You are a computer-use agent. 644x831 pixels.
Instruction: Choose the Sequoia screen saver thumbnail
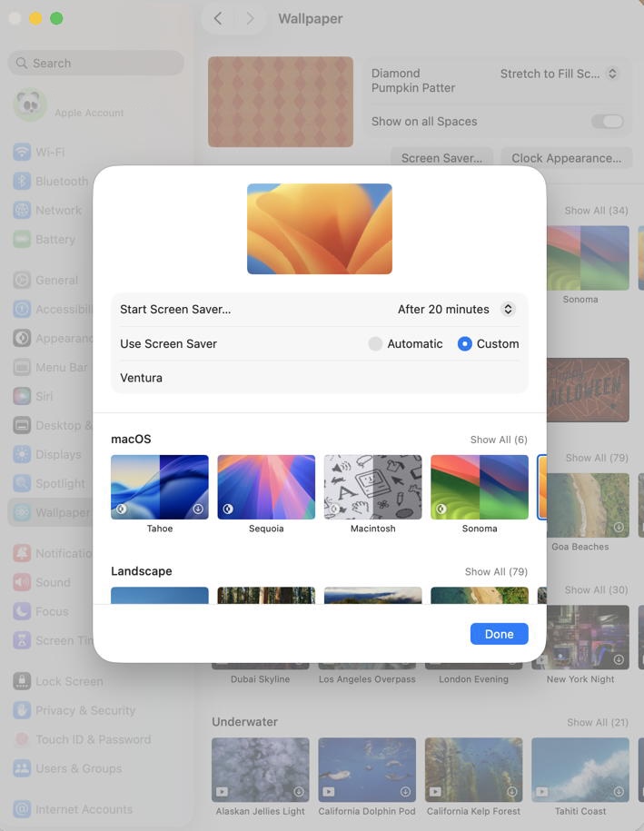266,487
